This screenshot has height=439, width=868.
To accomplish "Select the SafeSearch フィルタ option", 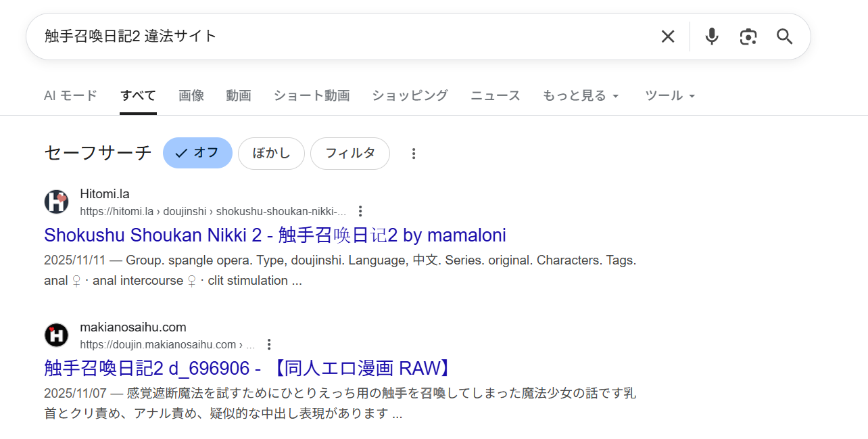I will tap(349, 153).
